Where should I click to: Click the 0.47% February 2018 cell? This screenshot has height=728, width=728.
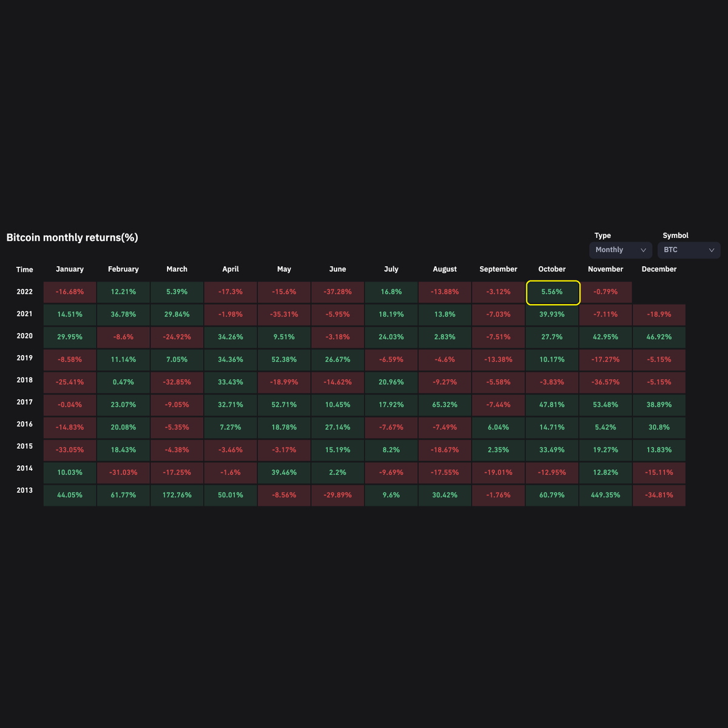click(x=123, y=383)
